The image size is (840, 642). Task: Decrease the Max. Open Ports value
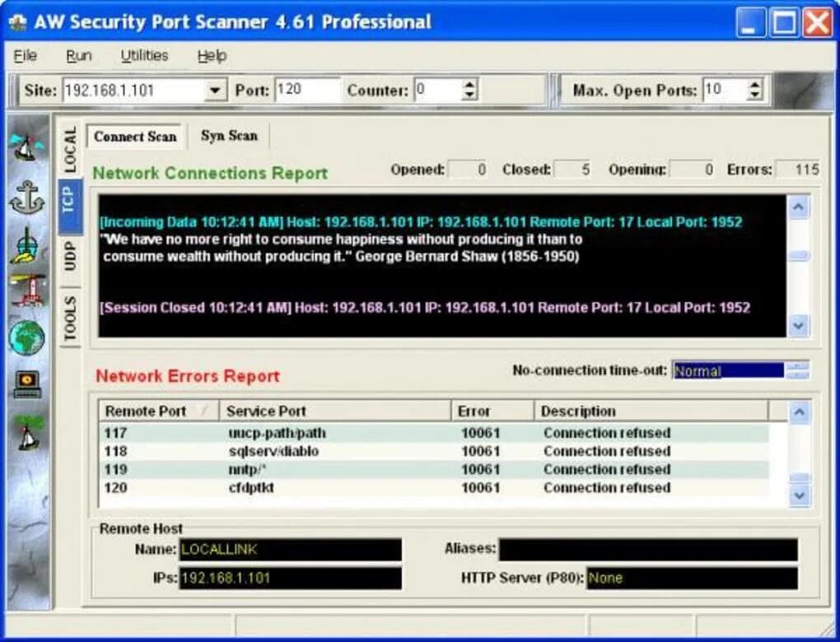point(754,95)
